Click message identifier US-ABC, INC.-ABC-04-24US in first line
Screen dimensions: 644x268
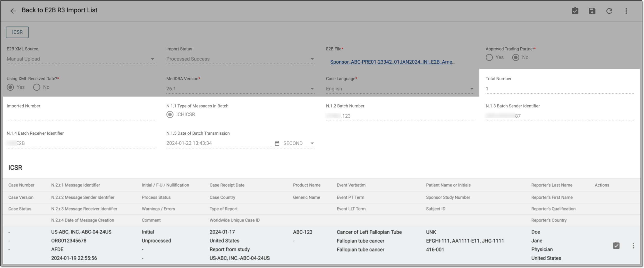click(x=81, y=232)
